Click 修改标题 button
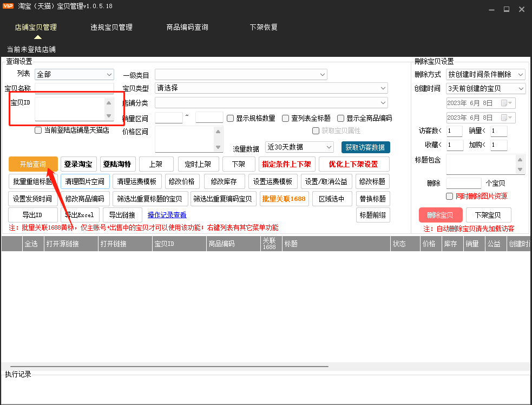Viewport: 532px width, 405px height. [372, 181]
